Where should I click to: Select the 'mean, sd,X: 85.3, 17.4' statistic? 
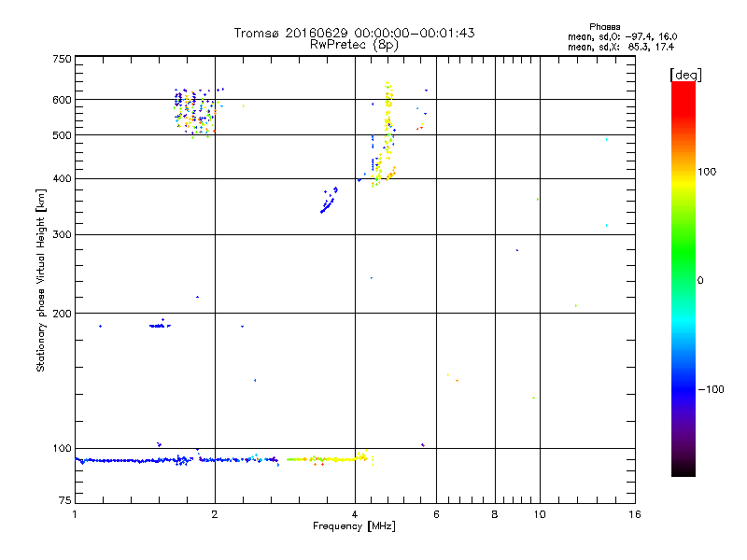[x=621, y=47]
